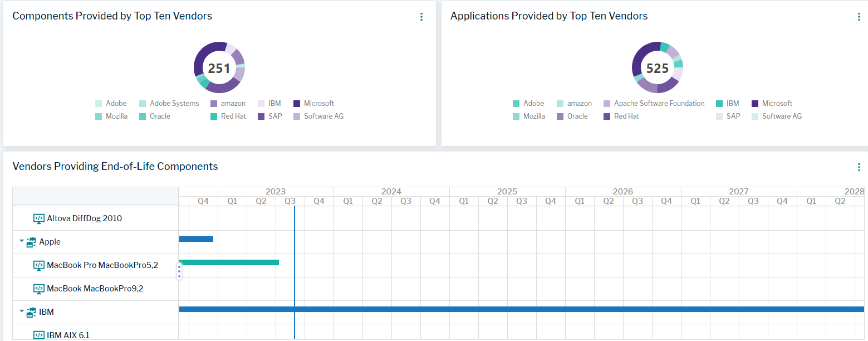Click the MacBook MacBookPro9,2 component icon
Image resolution: width=868 pixels, height=341 pixels.
coord(38,289)
